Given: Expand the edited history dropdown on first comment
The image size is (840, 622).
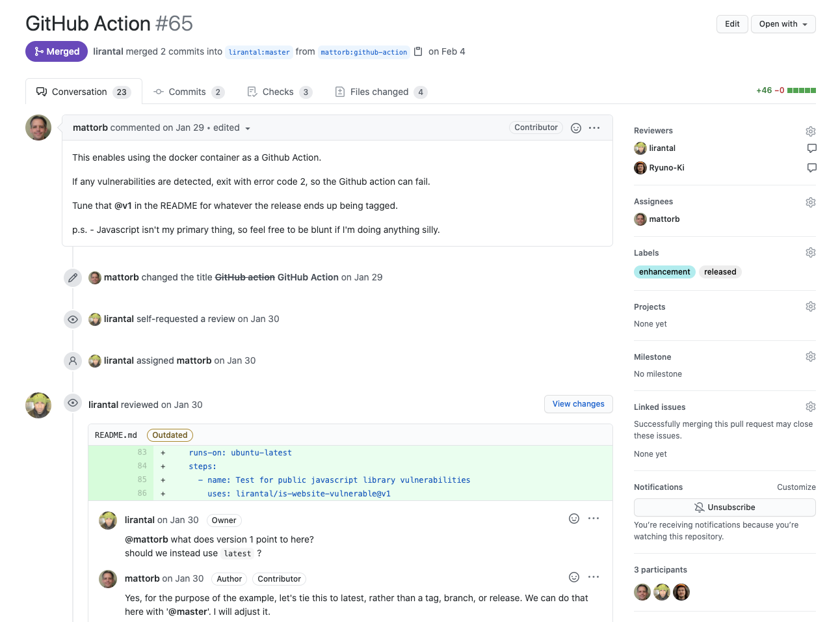Looking at the screenshot, I should click(x=232, y=128).
